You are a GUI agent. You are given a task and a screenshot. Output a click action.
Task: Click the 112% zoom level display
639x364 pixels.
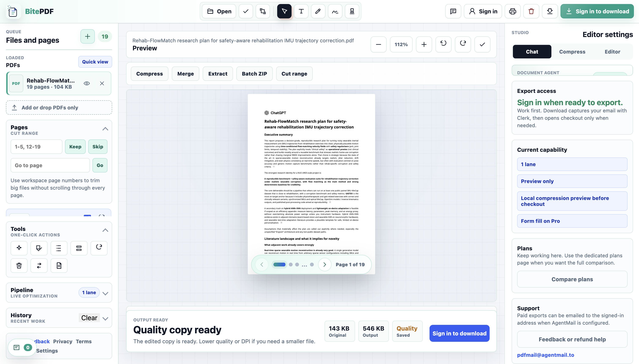click(x=401, y=44)
